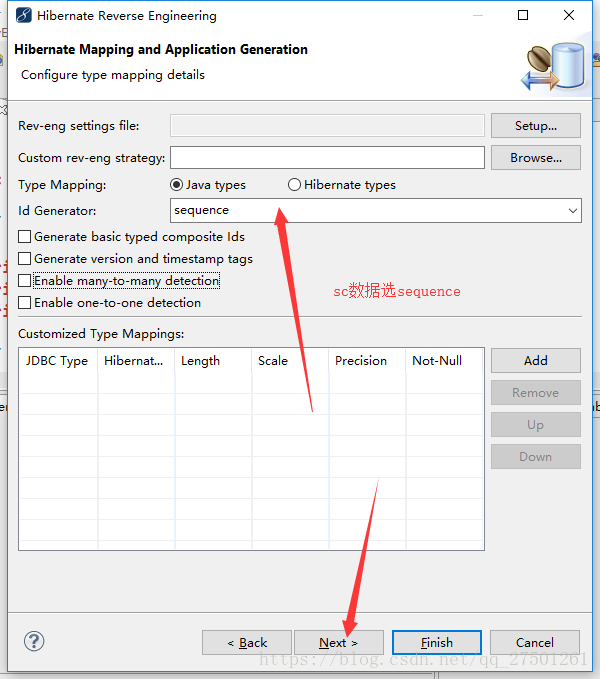Image resolution: width=600 pixels, height=679 pixels.
Task: Click the Length column header
Action: (213, 361)
